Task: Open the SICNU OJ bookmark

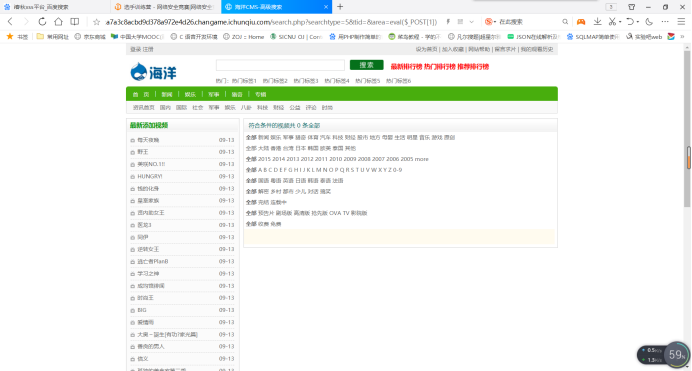Action: 296,37
